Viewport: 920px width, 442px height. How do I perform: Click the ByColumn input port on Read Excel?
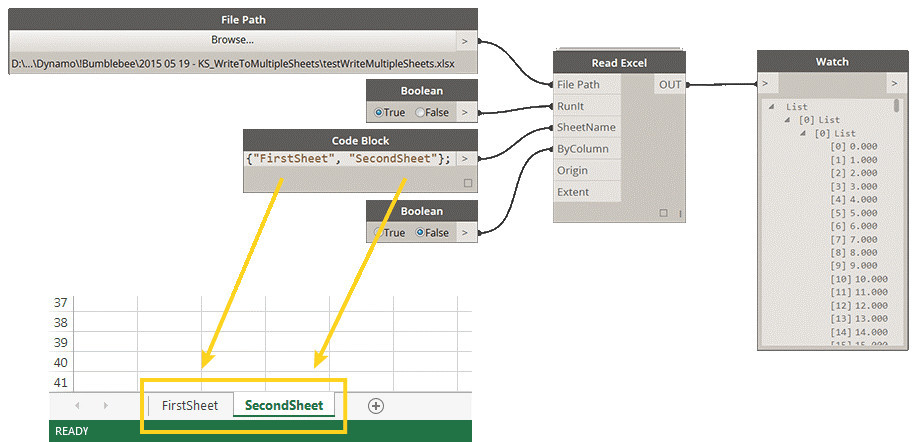(x=587, y=149)
